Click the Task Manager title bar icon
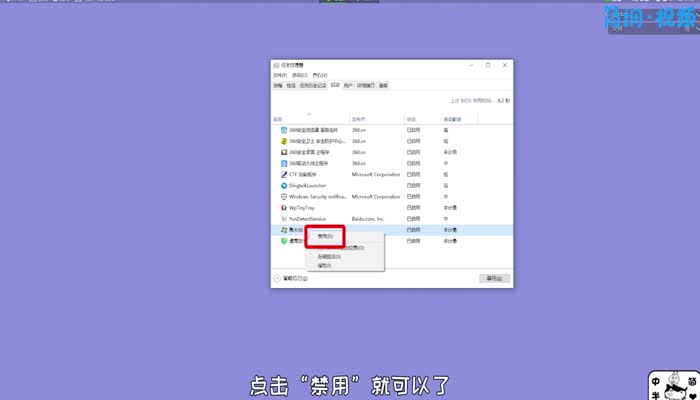 tap(277, 65)
